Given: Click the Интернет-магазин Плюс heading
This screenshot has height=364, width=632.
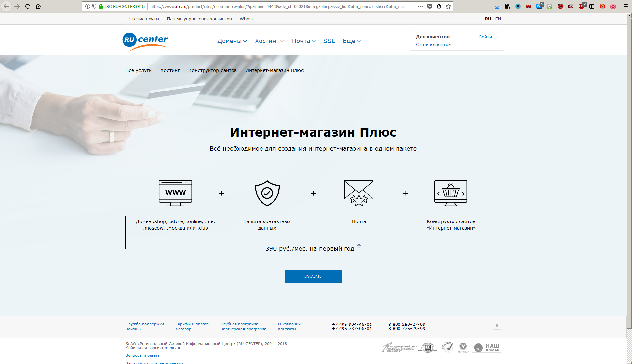Looking at the screenshot, I should click(313, 132).
